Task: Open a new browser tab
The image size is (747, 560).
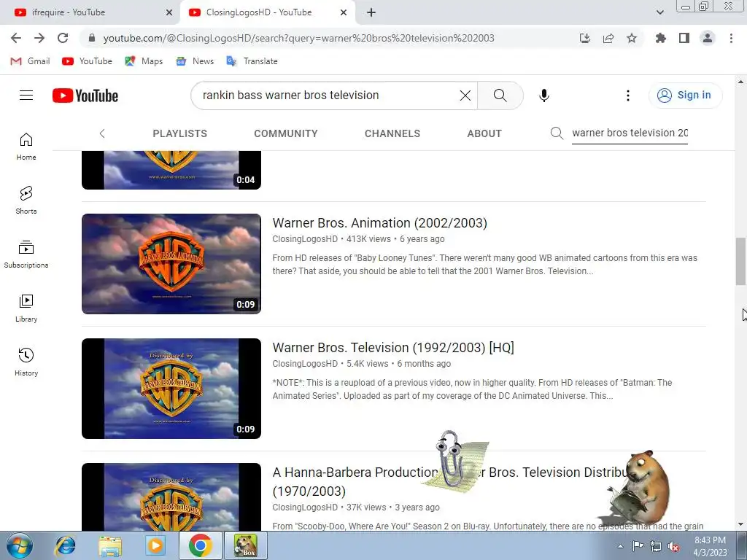Action: 371,12
